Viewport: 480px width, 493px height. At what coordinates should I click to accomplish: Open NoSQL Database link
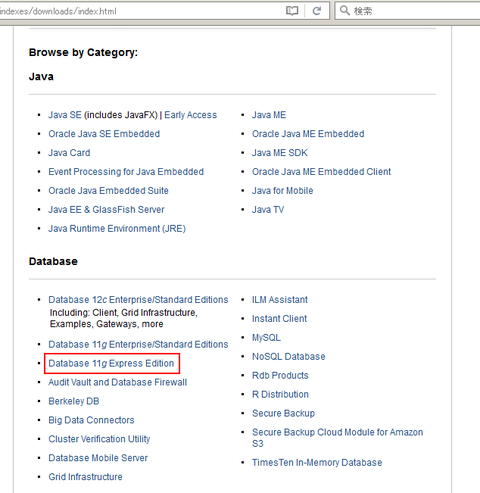tap(289, 357)
